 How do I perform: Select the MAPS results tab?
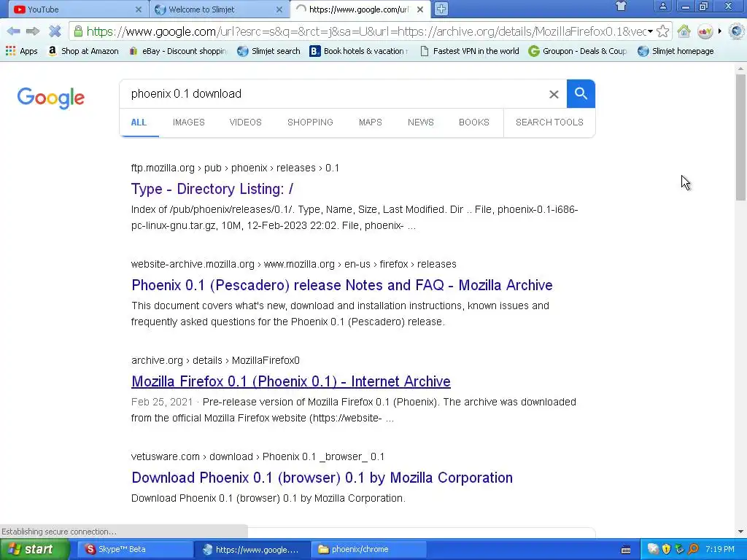(370, 122)
